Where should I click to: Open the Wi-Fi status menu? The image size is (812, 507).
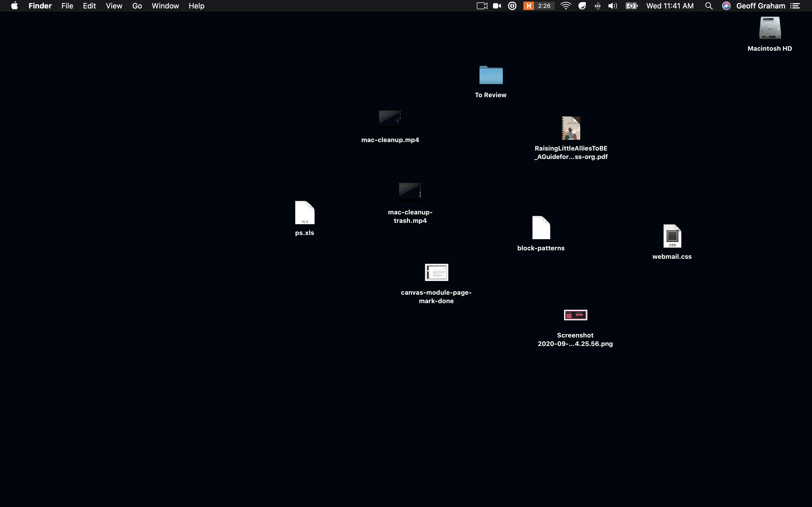coord(566,6)
